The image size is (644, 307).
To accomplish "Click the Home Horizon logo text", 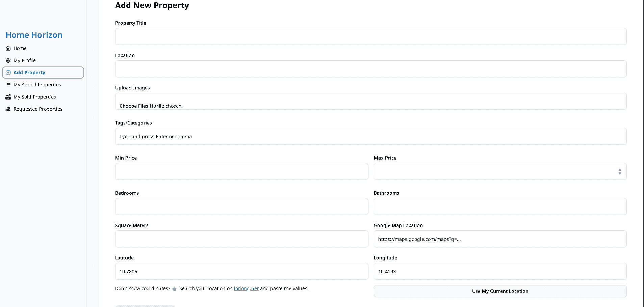I will (34, 35).
